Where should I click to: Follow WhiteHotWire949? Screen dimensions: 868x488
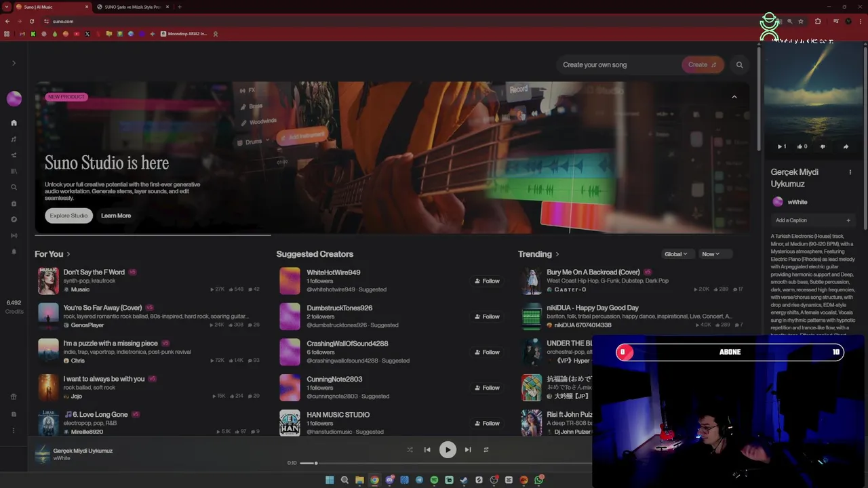[x=487, y=281]
